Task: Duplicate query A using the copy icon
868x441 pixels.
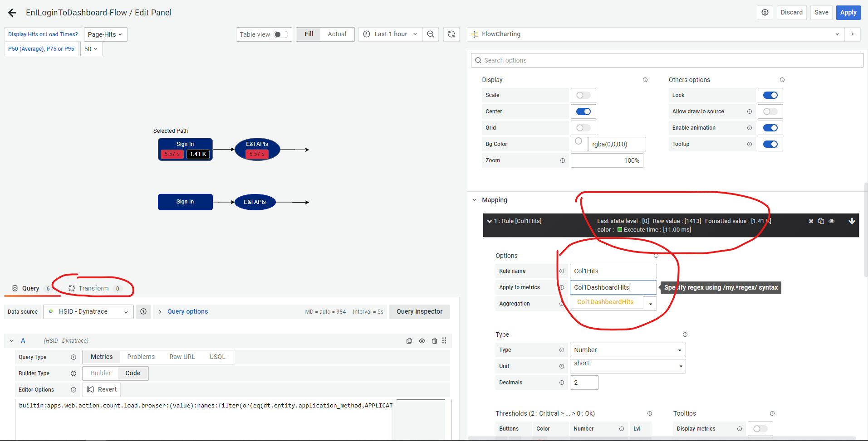Action: point(409,340)
